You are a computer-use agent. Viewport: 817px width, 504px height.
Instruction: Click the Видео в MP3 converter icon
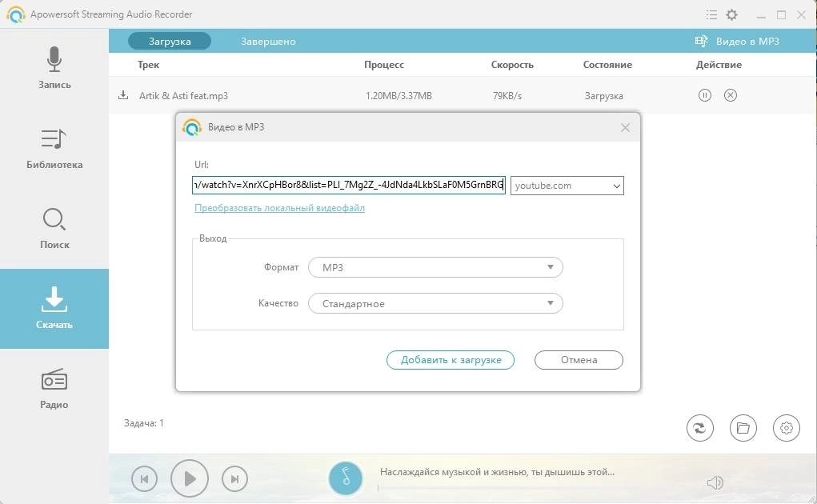702,41
